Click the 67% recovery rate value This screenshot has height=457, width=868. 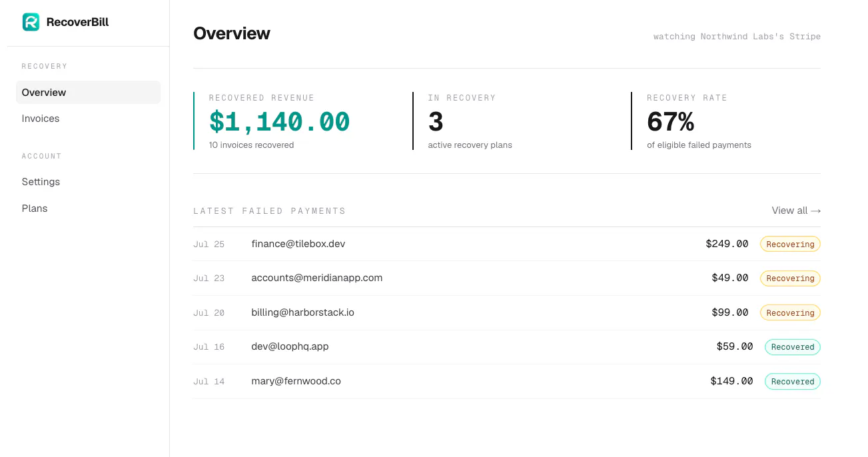[670, 122]
